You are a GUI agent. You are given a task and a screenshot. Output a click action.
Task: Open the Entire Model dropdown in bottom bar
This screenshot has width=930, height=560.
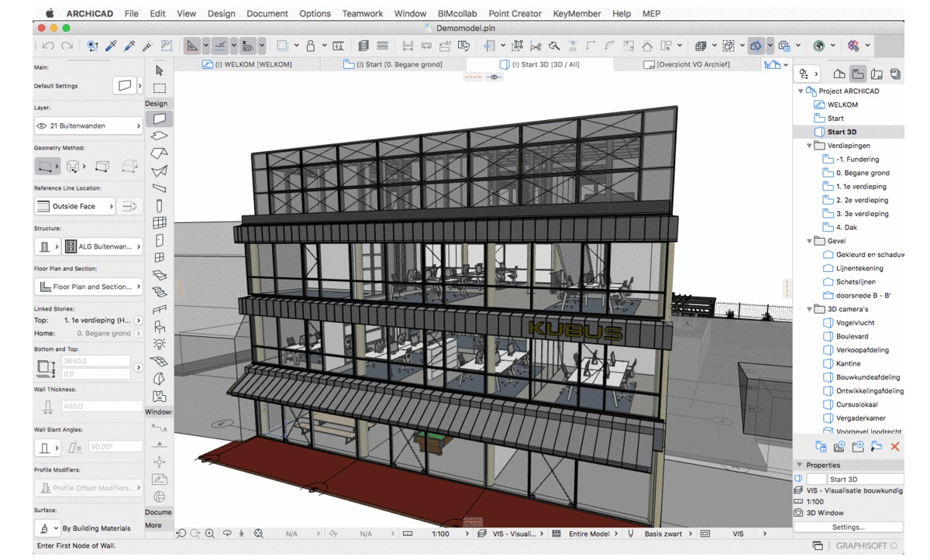(593, 534)
